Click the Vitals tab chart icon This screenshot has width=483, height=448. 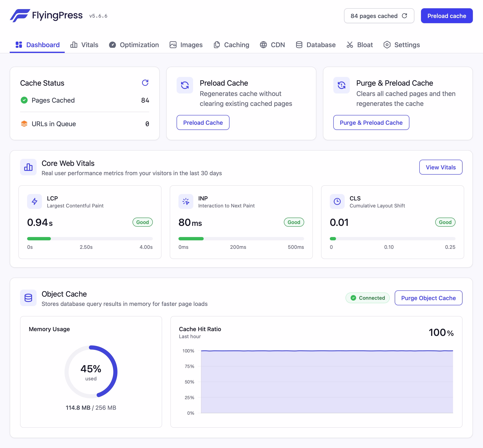pyautogui.click(x=74, y=45)
